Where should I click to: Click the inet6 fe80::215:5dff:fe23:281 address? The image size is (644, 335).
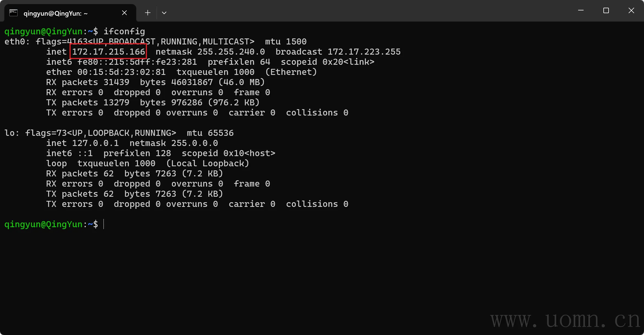(x=137, y=62)
